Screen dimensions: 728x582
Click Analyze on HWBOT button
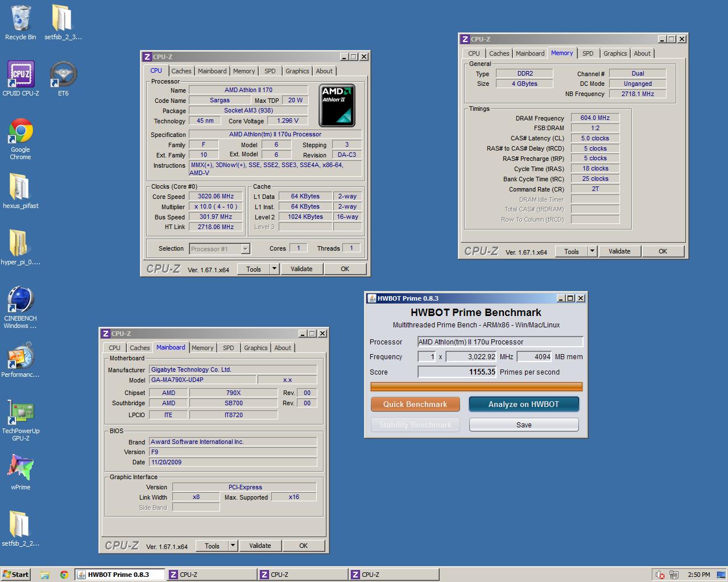524,404
